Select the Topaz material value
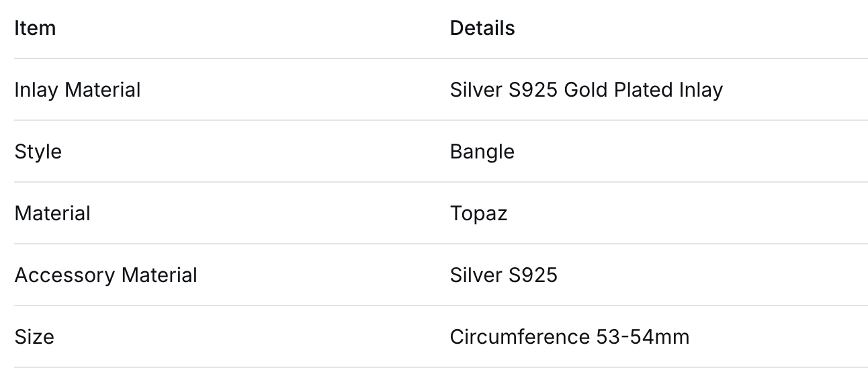868x372 pixels. (x=478, y=214)
